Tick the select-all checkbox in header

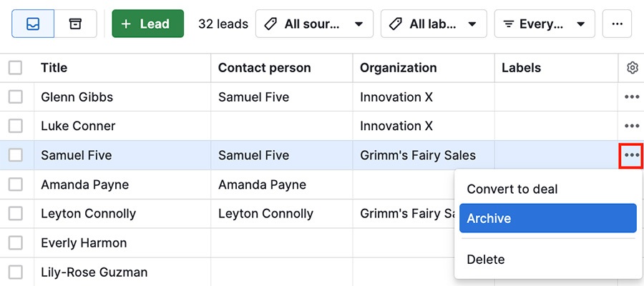click(15, 68)
